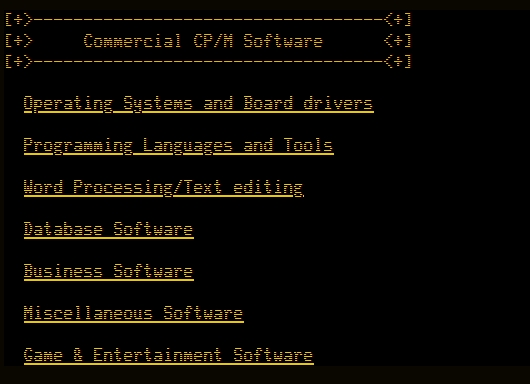Image resolution: width=530 pixels, height=384 pixels.
Task: Click the word 'Tools' in the languages link
Action: 308,145
